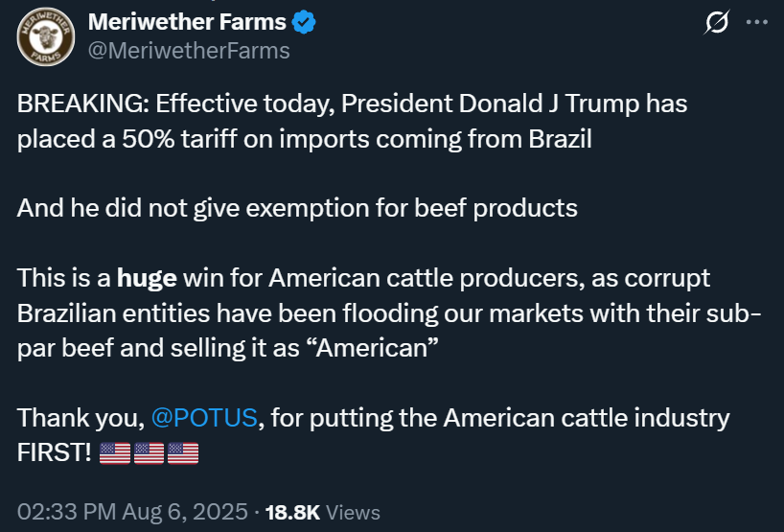
Task: Click the last American flag emoji
Action: [x=182, y=452]
